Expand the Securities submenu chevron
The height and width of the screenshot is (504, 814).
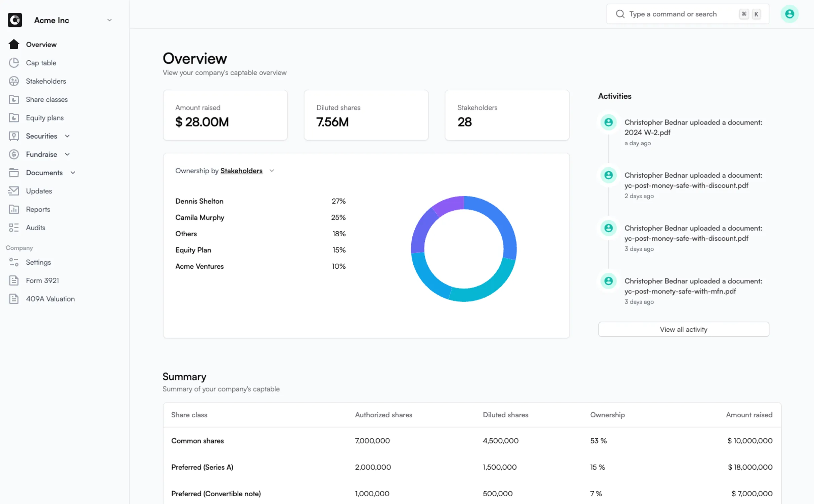point(67,136)
